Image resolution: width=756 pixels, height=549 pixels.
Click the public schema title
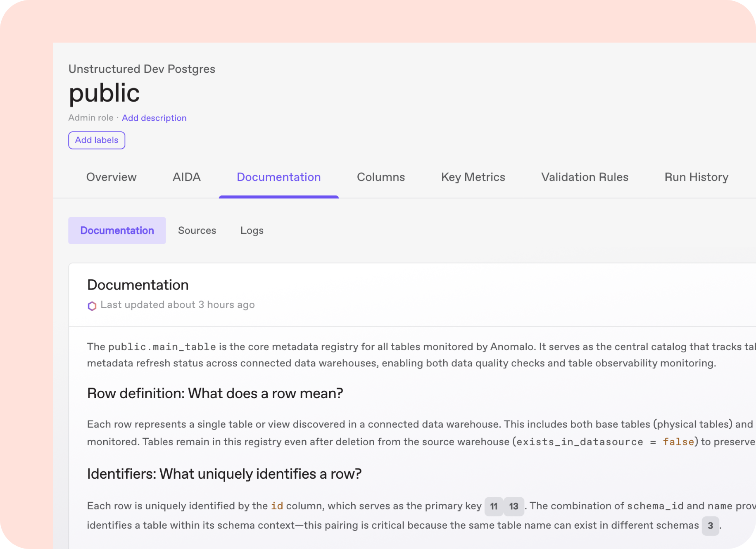tap(104, 93)
